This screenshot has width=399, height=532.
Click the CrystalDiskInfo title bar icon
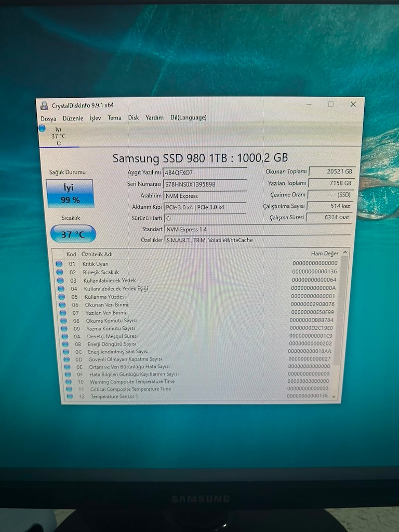(44, 105)
